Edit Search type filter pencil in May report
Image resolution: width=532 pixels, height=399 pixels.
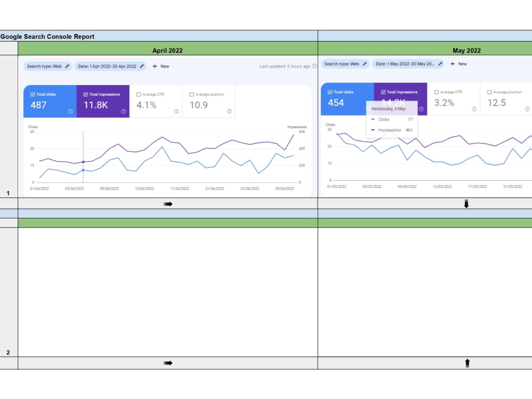[x=364, y=64]
